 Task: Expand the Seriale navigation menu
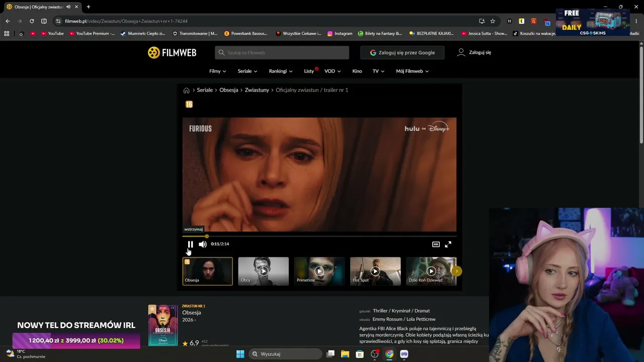(247, 71)
